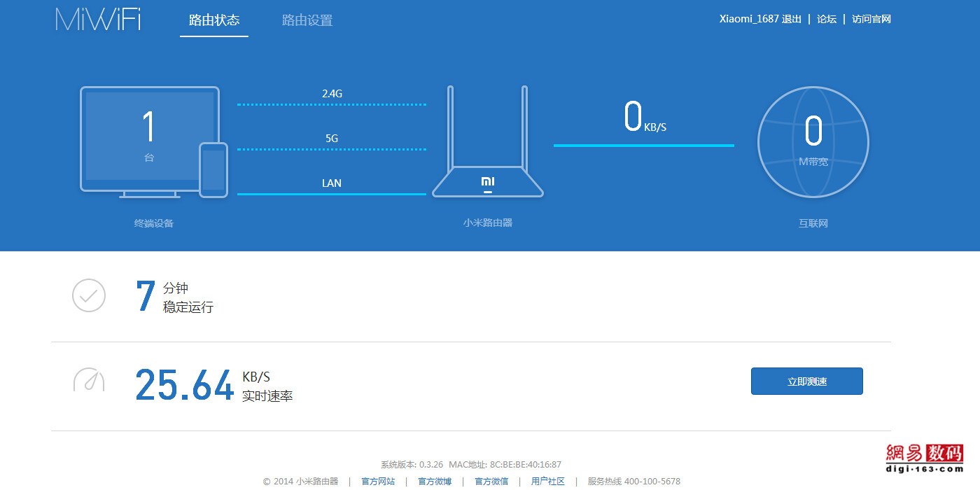This screenshot has height=490, width=980.
Task: Click the Xiaomi router icon
Action: (488, 141)
